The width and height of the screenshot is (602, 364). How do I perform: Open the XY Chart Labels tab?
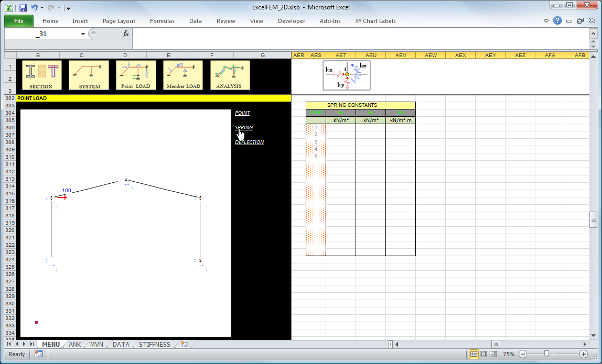375,21
